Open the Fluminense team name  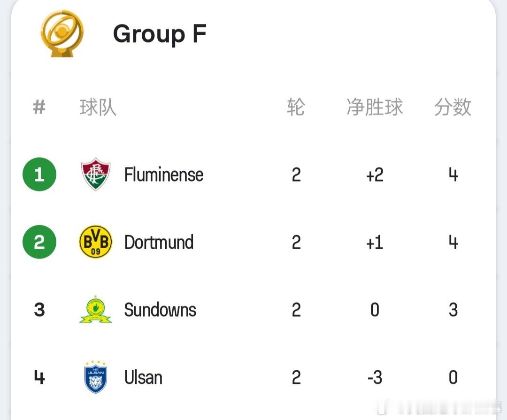pyautogui.click(x=164, y=175)
